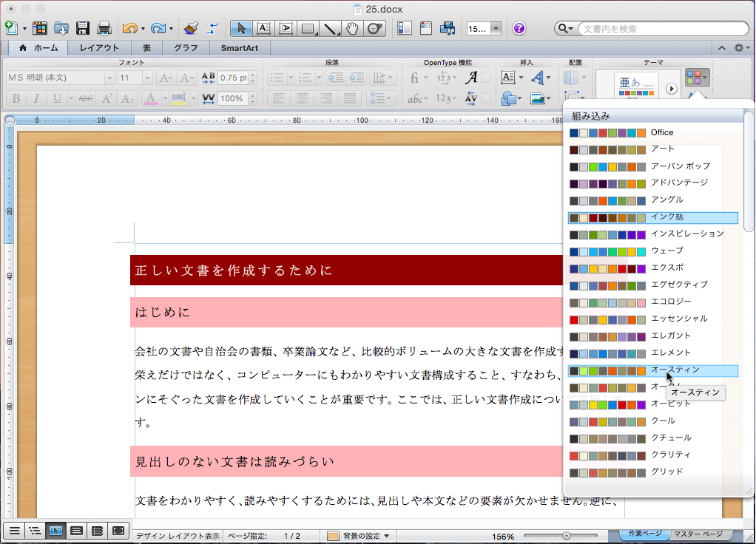The width and height of the screenshot is (756, 544).
Task: Choose the インスピレーション color theme
Action: pyautogui.click(x=653, y=234)
